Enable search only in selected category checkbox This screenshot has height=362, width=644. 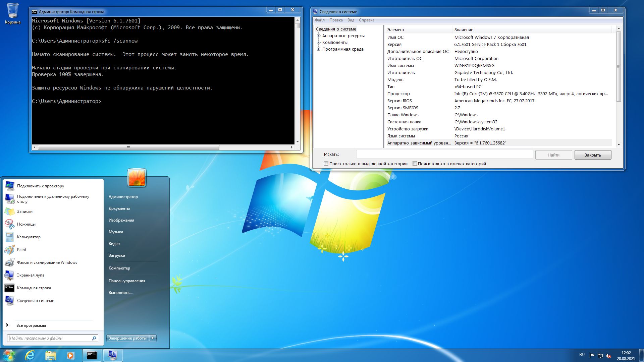tap(326, 164)
